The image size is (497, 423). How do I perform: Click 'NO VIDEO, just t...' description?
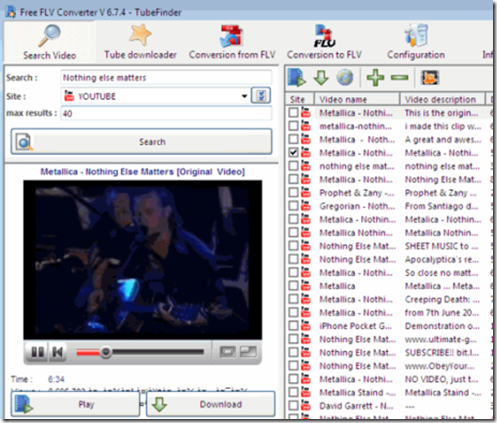[x=441, y=379]
